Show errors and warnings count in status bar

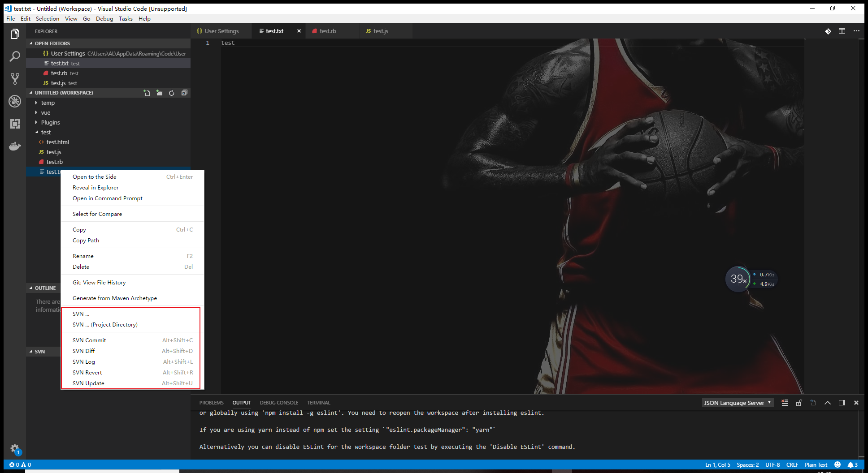20,464
